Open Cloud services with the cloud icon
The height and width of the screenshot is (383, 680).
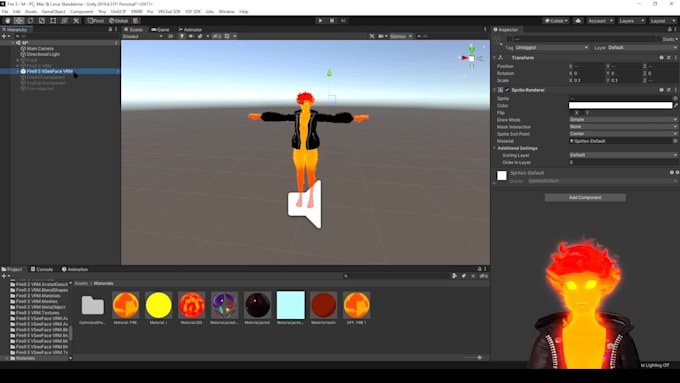[578, 20]
